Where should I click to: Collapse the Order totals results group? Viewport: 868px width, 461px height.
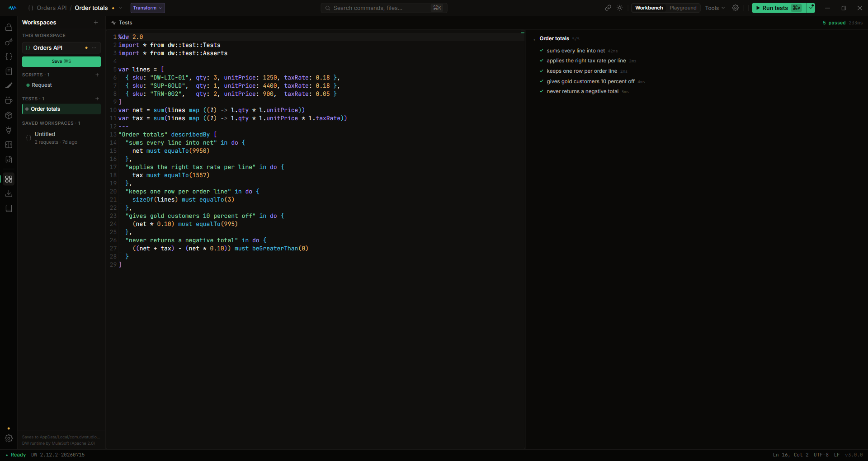(x=534, y=39)
